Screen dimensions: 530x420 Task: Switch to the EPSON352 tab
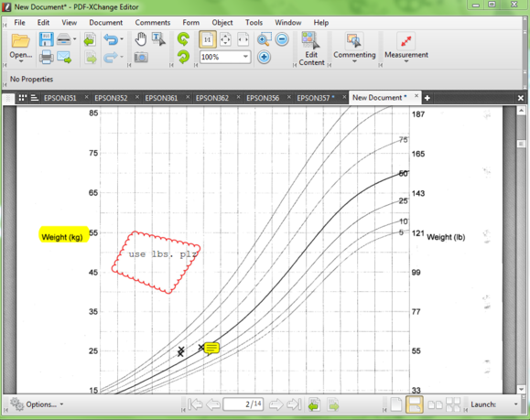(111, 98)
